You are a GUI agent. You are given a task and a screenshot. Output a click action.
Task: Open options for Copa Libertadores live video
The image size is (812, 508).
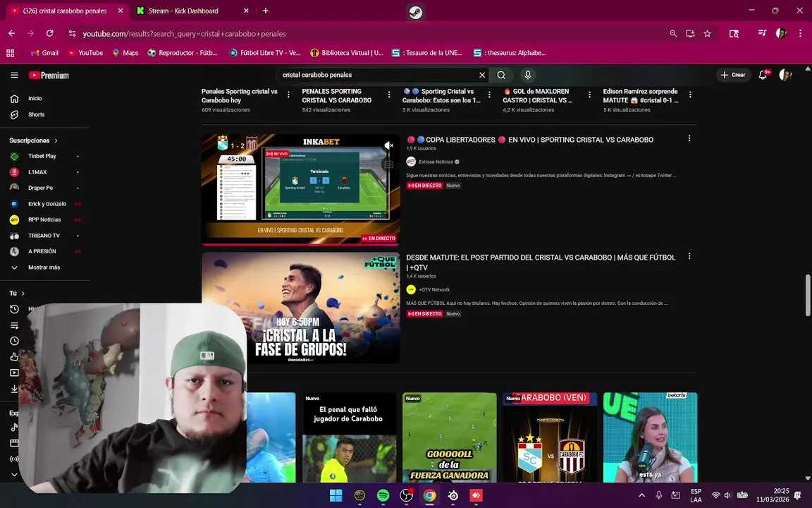click(689, 138)
